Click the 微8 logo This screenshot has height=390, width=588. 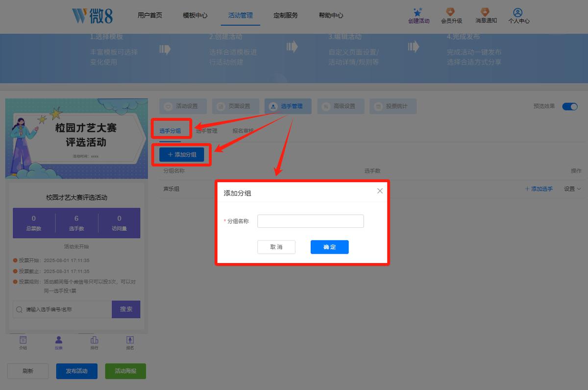[93, 16]
